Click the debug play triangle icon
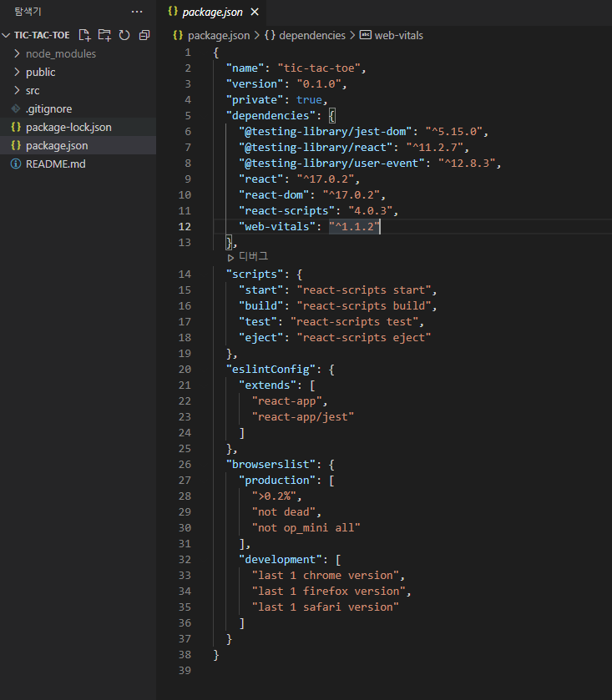The width and height of the screenshot is (612, 700). (230, 258)
